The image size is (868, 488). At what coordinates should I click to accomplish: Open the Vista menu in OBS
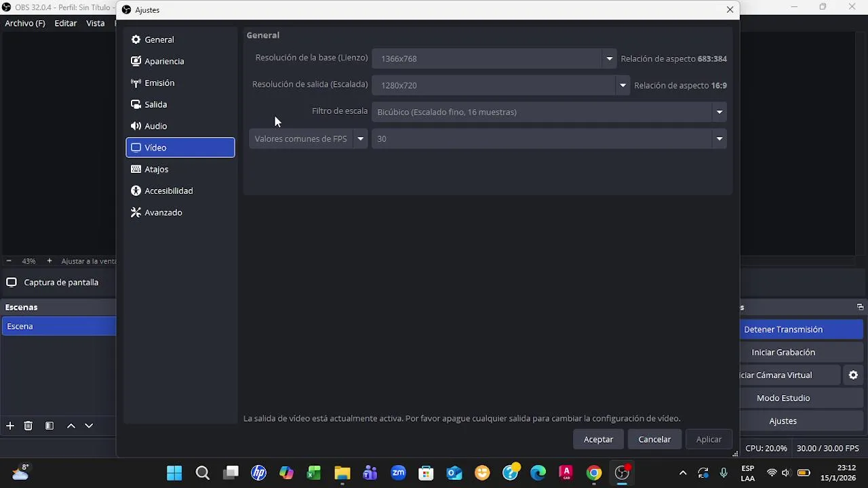pos(96,23)
